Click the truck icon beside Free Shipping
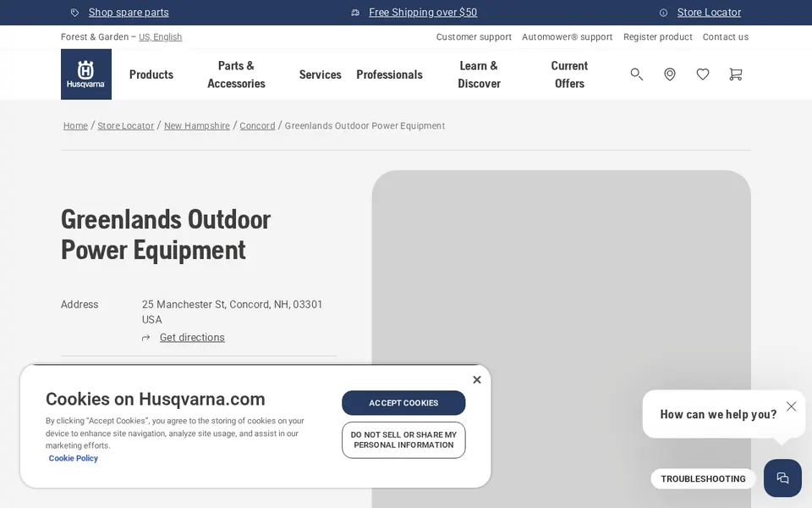 pos(355,13)
